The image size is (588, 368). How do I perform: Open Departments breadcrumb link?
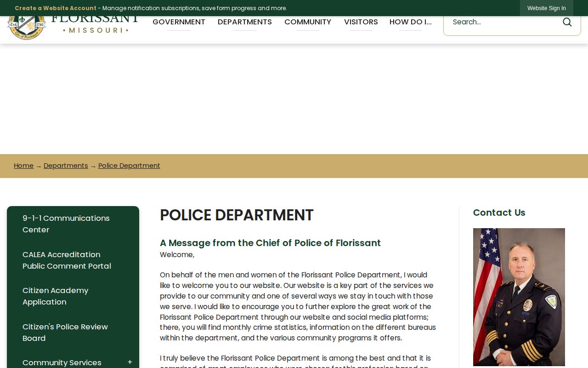[66, 166]
